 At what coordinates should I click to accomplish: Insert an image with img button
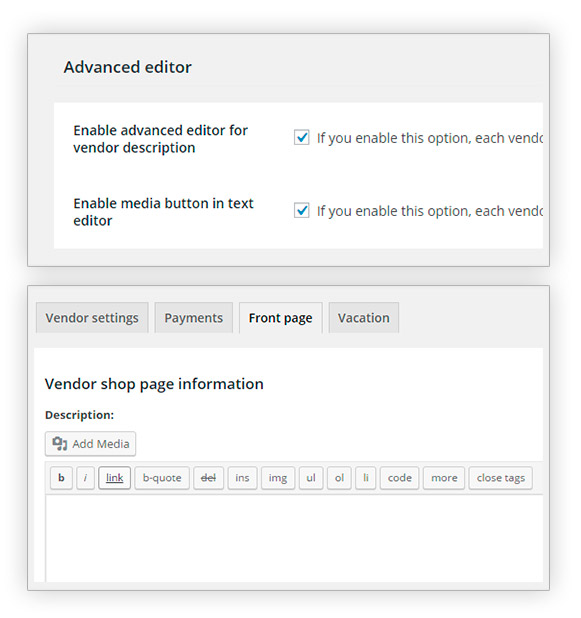[278, 478]
